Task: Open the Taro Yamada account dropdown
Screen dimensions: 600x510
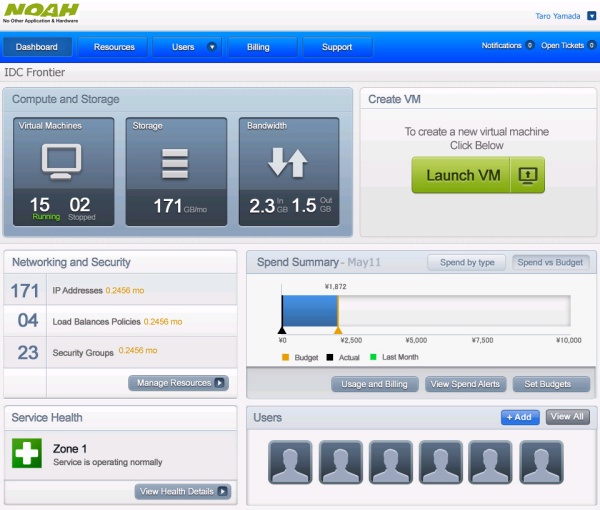Action: [591, 15]
